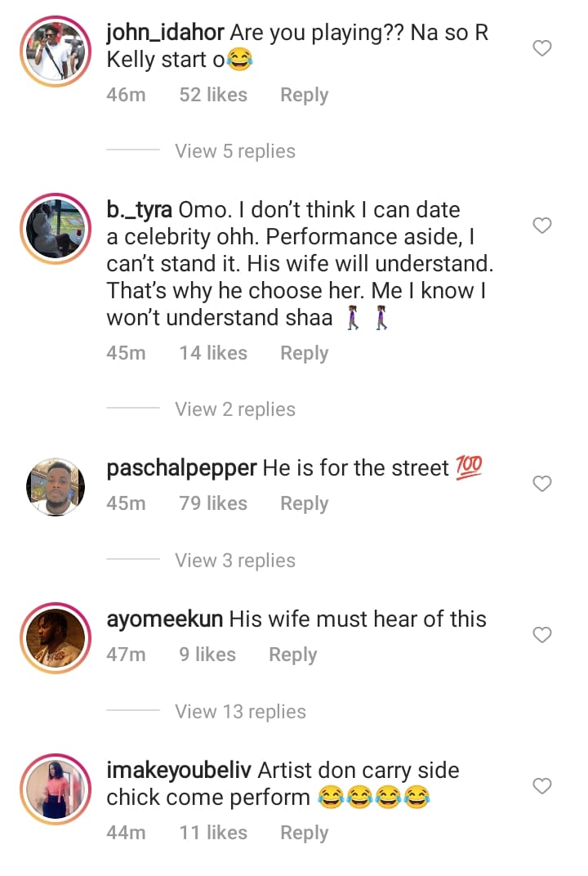Heart the ayomeekun comment
This screenshot has height=876, width=588.
pyautogui.click(x=542, y=635)
